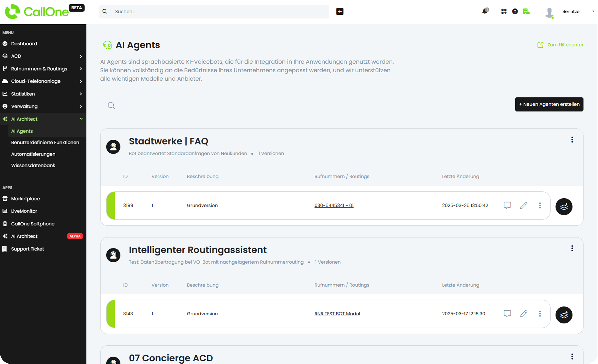The width and height of the screenshot is (598, 364).
Task: Open 07 Concierge ACD card three-dot menu
Action: (572, 357)
